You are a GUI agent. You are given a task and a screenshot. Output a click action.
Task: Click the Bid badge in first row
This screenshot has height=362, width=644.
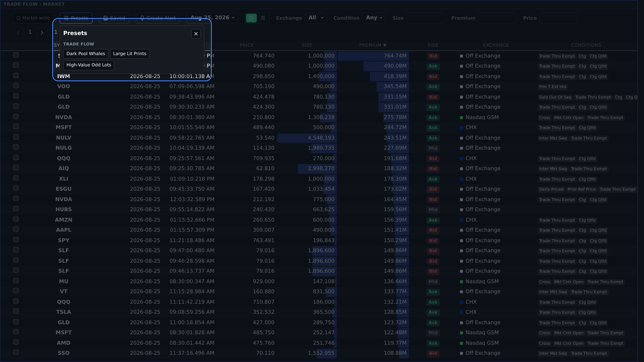tap(433, 56)
